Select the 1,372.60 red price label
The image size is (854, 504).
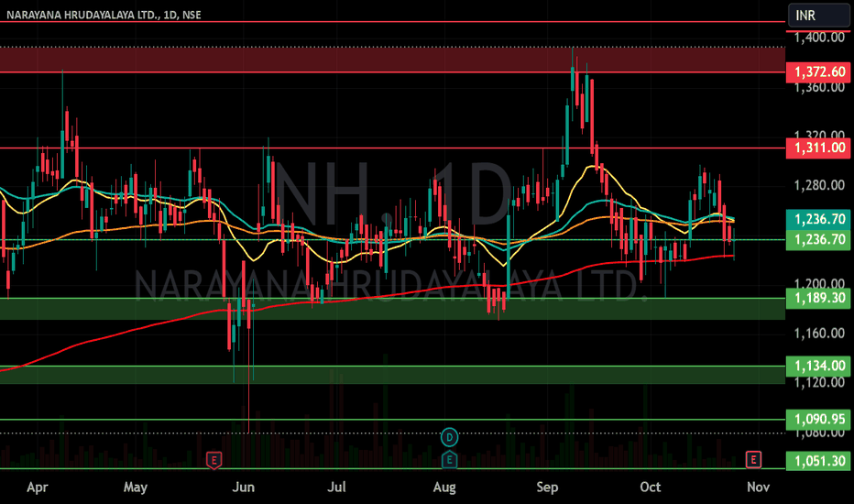pos(818,71)
